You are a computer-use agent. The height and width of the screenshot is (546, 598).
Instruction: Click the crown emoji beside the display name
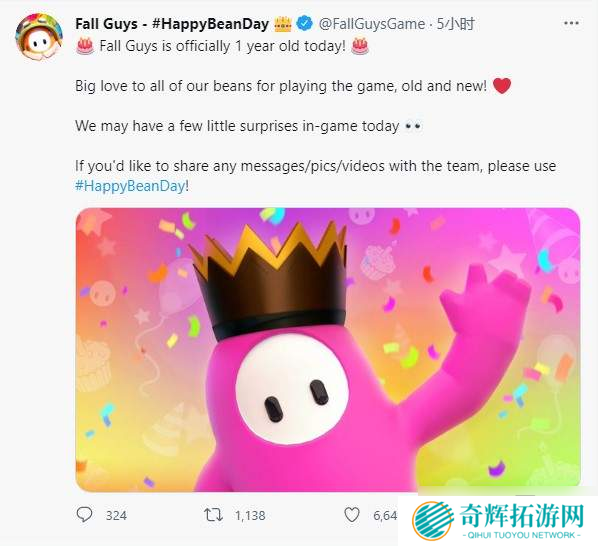tap(283, 24)
